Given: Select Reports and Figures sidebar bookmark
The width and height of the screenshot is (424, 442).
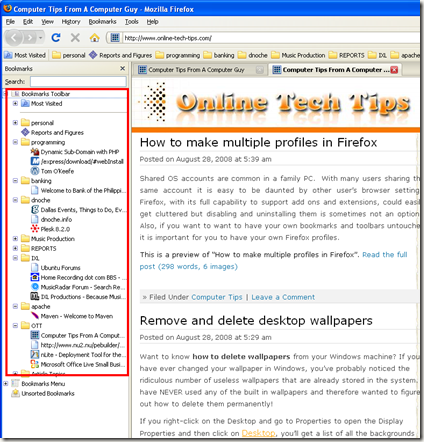Looking at the screenshot, I should [x=53, y=133].
